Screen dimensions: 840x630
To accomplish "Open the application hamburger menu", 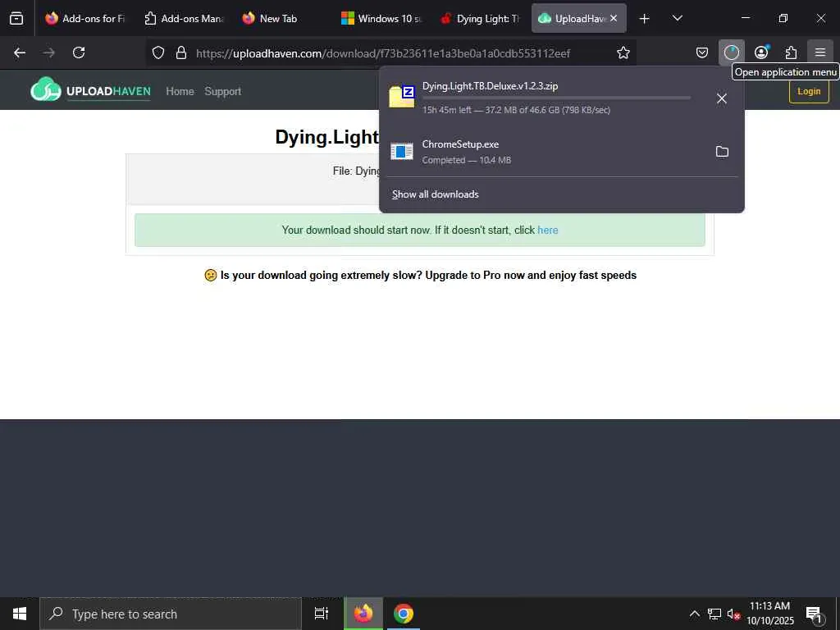I will pos(820,52).
